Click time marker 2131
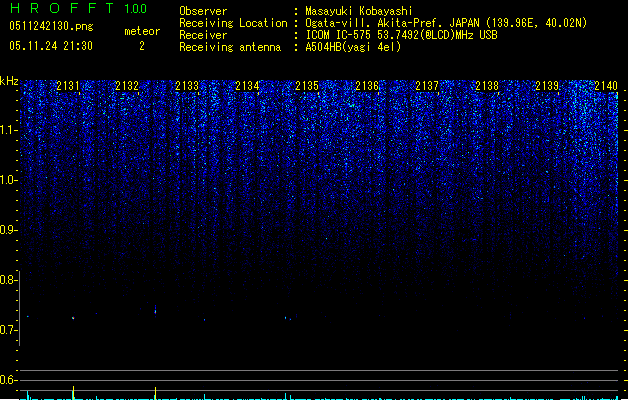Screen dimensions: 629x400 click(x=68, y=86)
